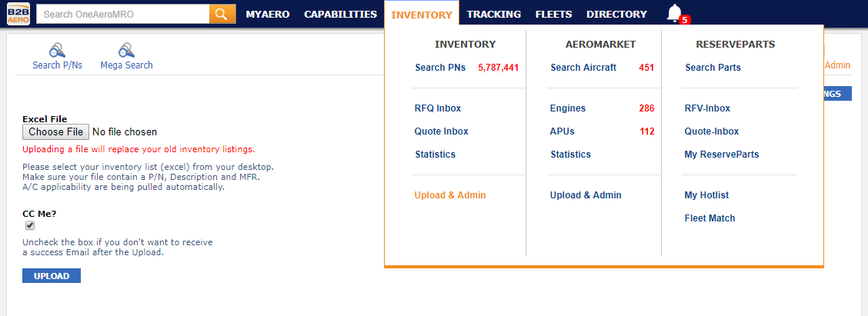Screen dimensions: 868x316
Task: Click the Choose File button
Action: tap(55, 131)
